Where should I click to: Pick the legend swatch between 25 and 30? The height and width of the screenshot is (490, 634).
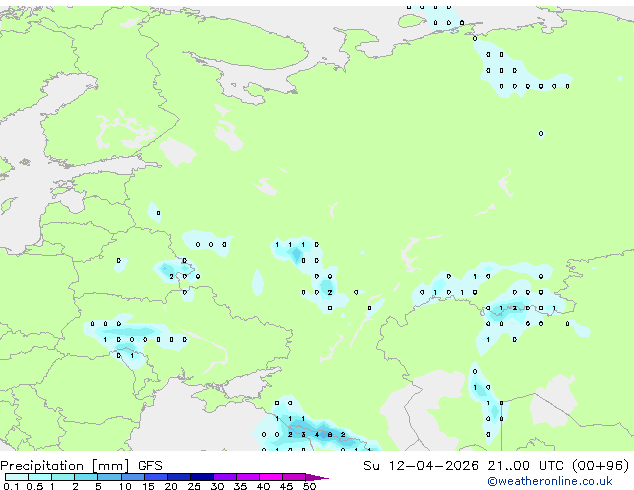(x=202, y=477)
